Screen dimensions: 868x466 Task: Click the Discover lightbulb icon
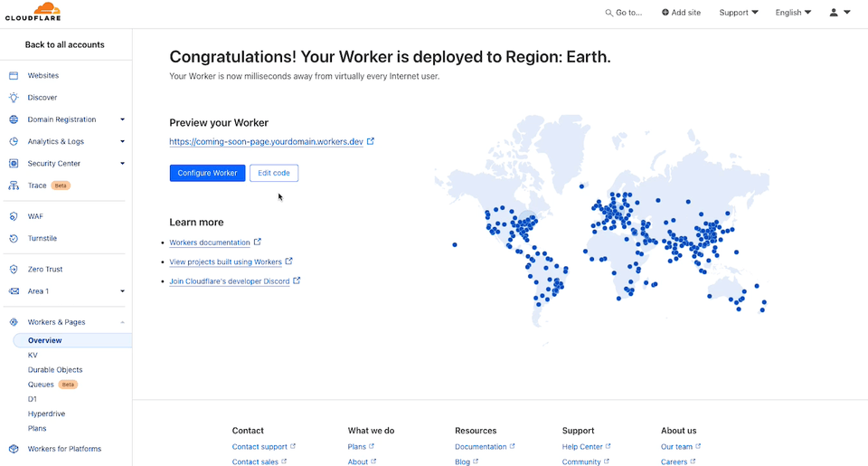click(14, 98)
